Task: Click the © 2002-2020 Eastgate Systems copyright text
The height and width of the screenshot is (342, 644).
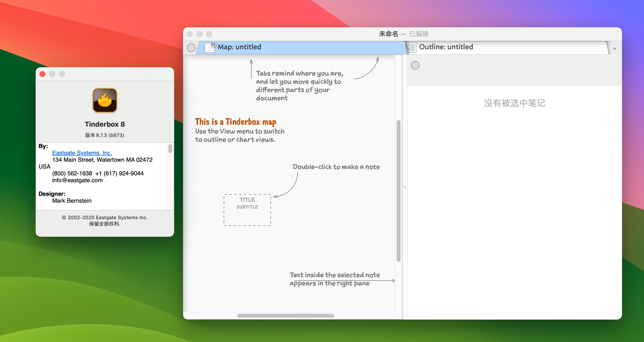Action: [105, 218]
